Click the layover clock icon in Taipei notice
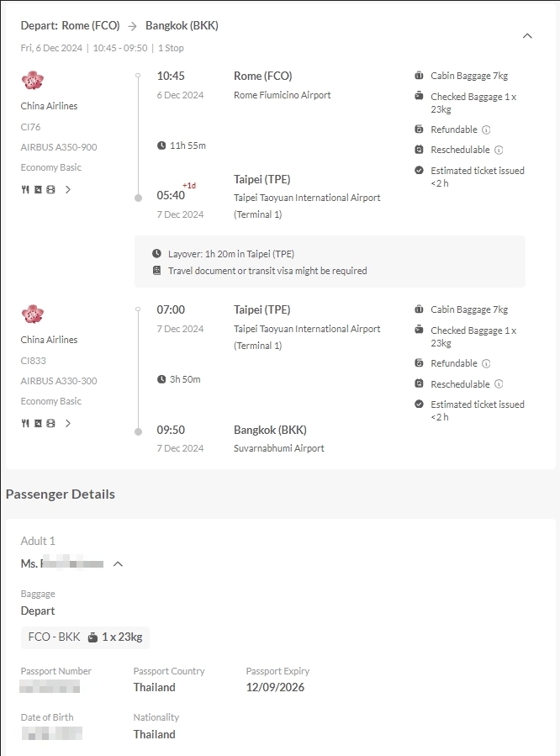Image resolution: width=560 pixels, height=756 pixels. tap(156, 253)
